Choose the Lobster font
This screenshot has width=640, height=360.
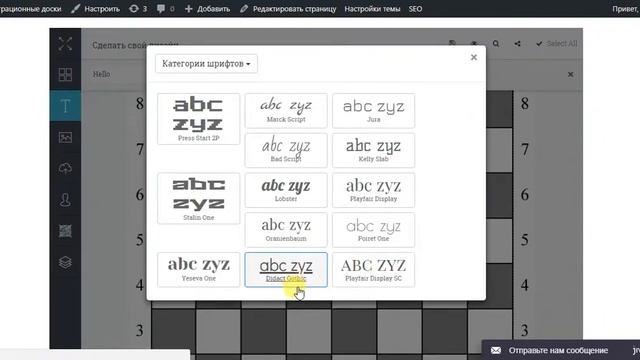(x=286, y=190)
